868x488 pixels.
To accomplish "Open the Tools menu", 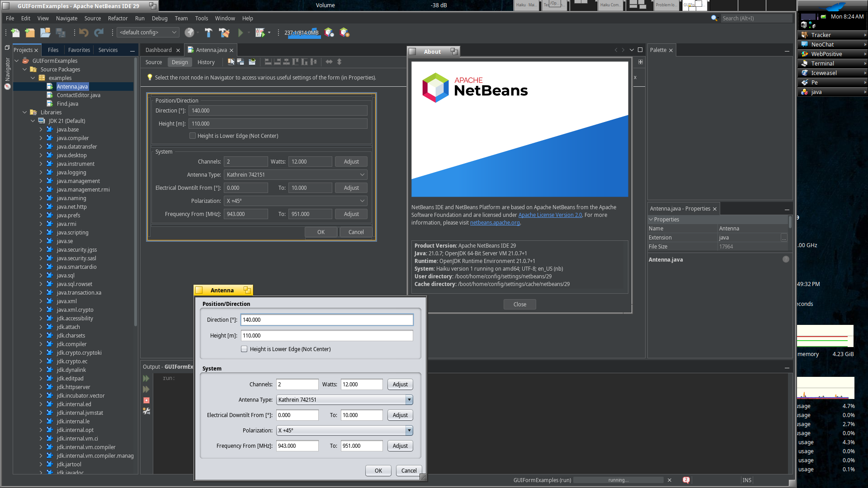I will click(202, 19).
